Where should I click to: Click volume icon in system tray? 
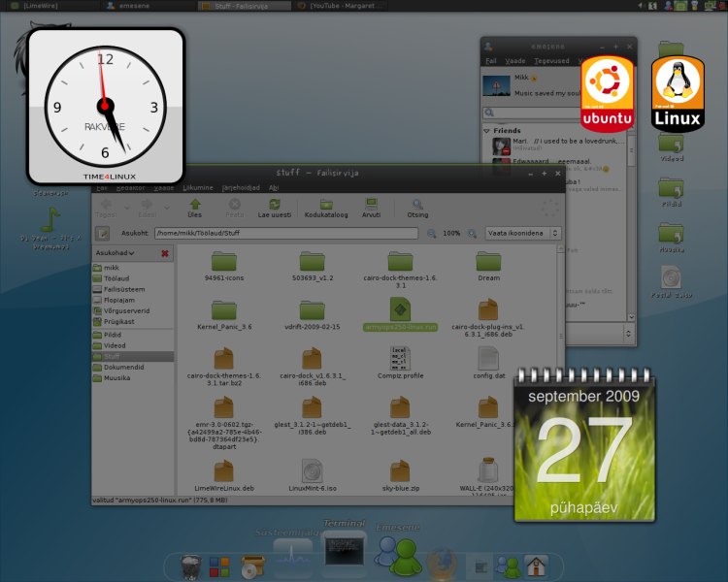point(641,6)
